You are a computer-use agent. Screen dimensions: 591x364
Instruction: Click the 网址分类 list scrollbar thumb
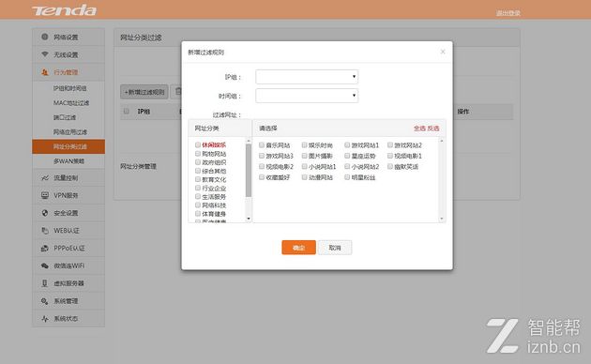249,171
